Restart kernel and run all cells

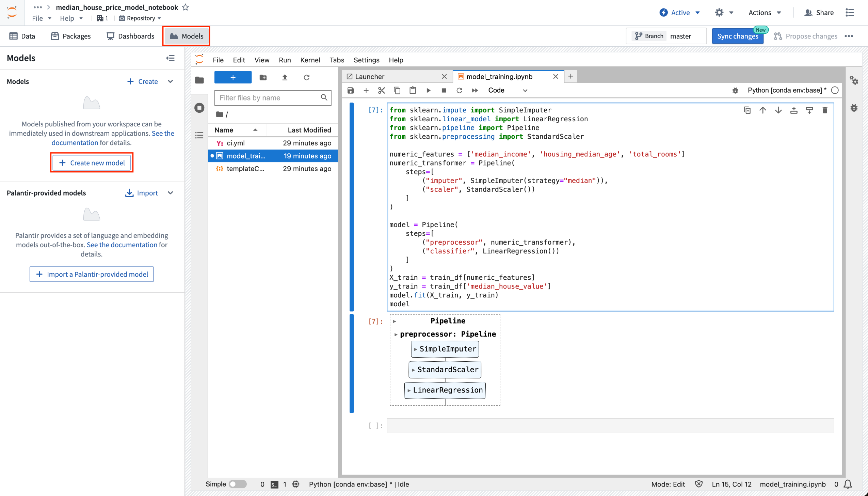(x=475, y=90)
